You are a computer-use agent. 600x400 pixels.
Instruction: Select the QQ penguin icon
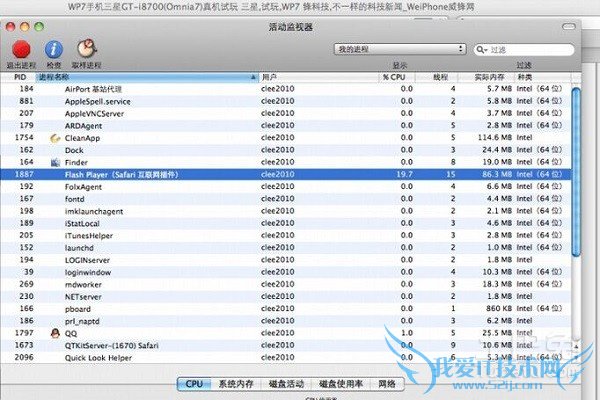click(x=55, y=333)
